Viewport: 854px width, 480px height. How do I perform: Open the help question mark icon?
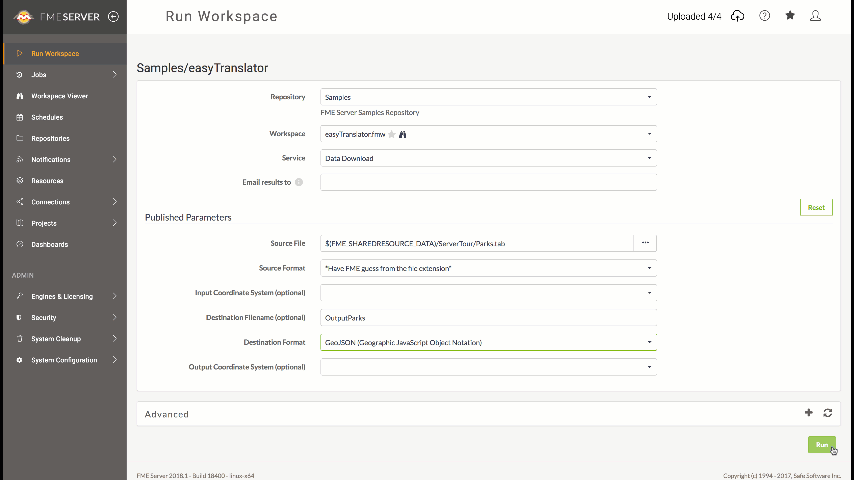(x=765, y=16)
